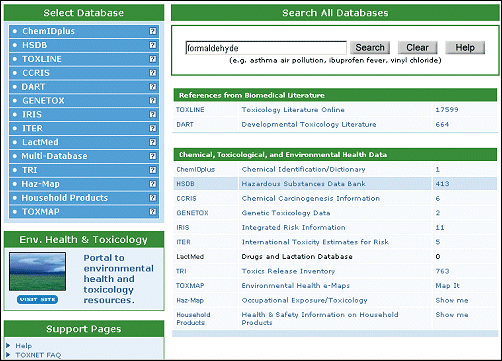Open the 17599 TOXLINE results count

tap(447, 110)
